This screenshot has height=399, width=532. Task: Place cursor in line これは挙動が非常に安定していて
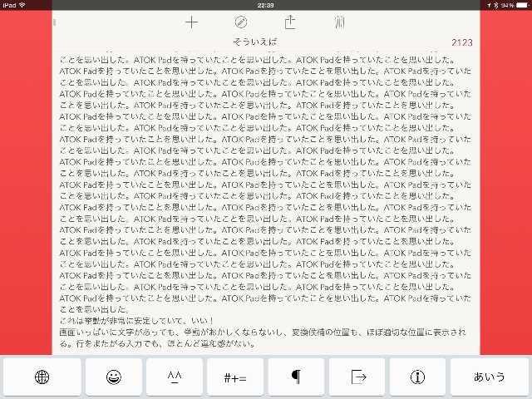136,321
